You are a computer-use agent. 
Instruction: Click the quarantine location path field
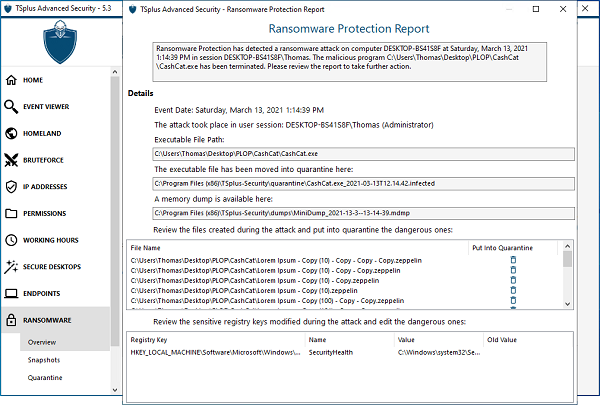point(364,184)
